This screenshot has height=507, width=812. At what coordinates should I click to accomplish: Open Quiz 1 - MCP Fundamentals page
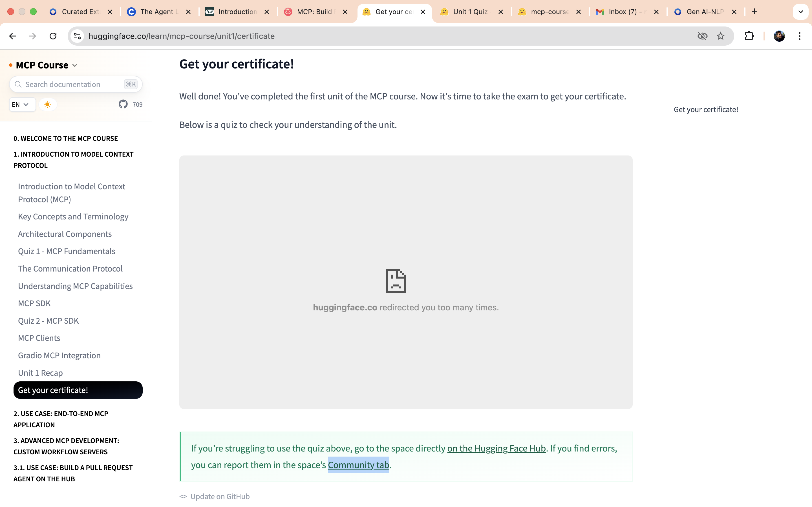coord(67,251)
